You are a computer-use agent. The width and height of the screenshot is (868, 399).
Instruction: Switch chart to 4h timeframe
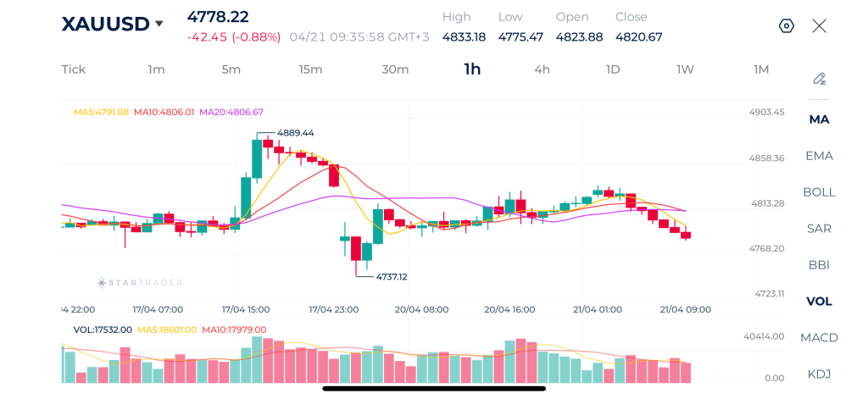[542, 69]
